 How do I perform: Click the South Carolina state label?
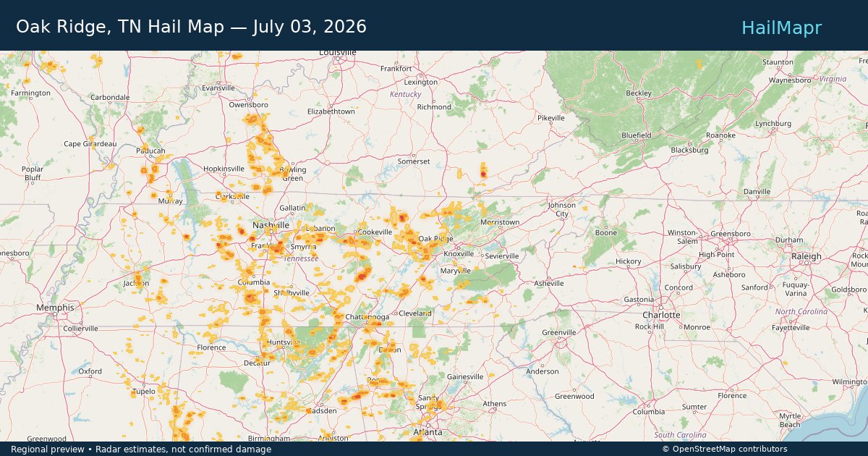click(x=681, y=435)
